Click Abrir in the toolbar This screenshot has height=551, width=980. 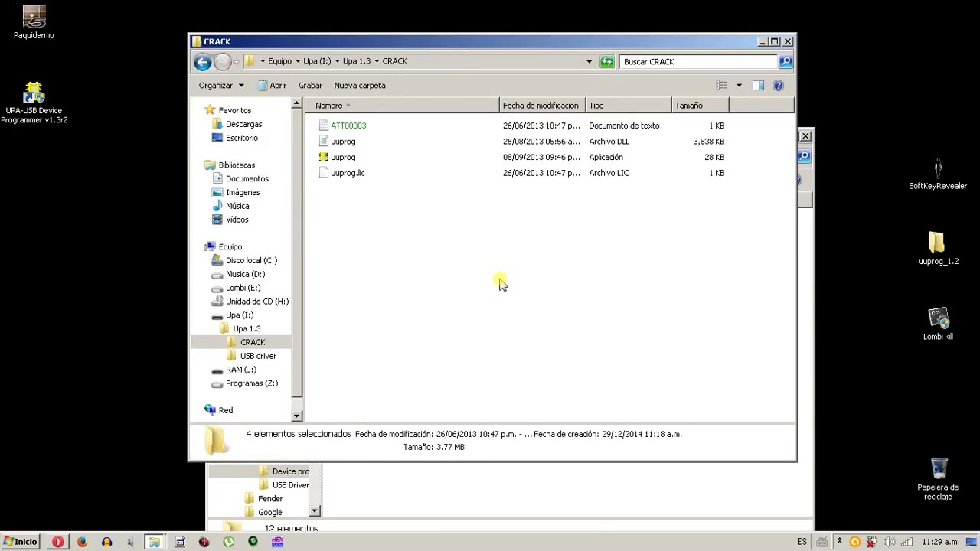tap(272, 86)
